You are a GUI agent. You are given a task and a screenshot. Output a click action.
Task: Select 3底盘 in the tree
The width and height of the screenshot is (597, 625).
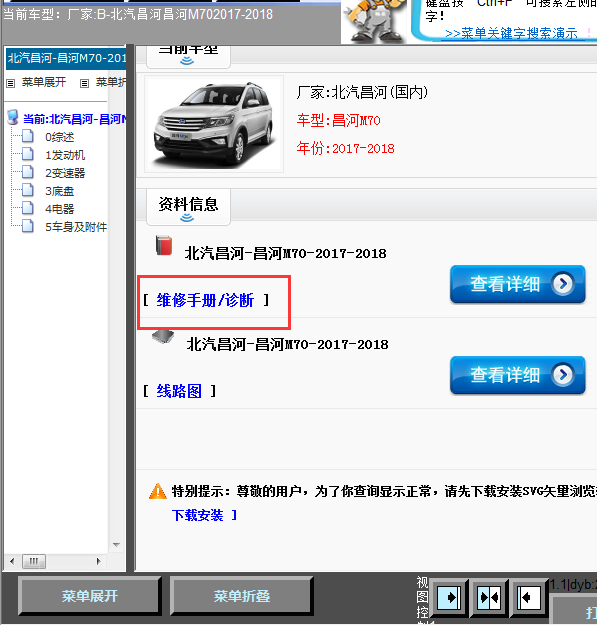(59, 191)
